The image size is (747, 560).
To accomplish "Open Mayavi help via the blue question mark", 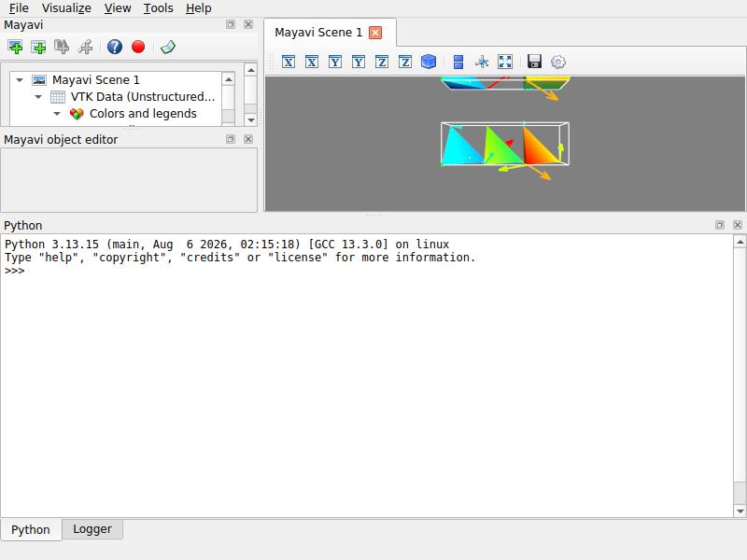I will point(114,47).
